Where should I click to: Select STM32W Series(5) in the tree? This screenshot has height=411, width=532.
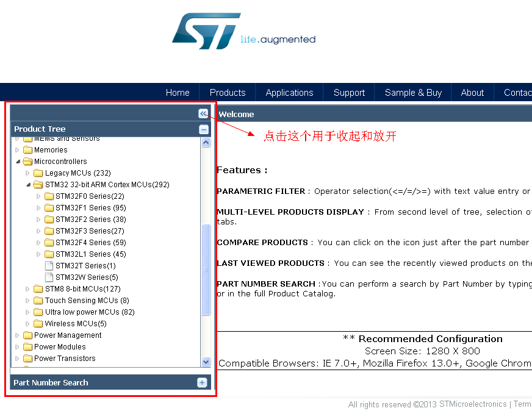point(87,277)
